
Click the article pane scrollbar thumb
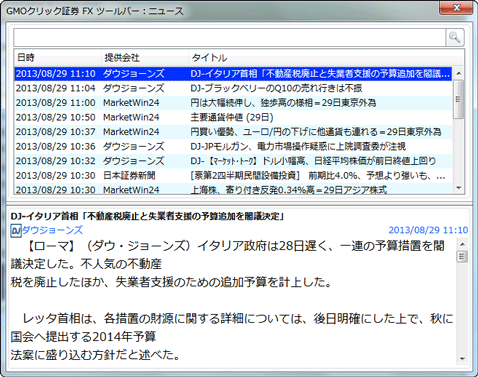(462, 257)
